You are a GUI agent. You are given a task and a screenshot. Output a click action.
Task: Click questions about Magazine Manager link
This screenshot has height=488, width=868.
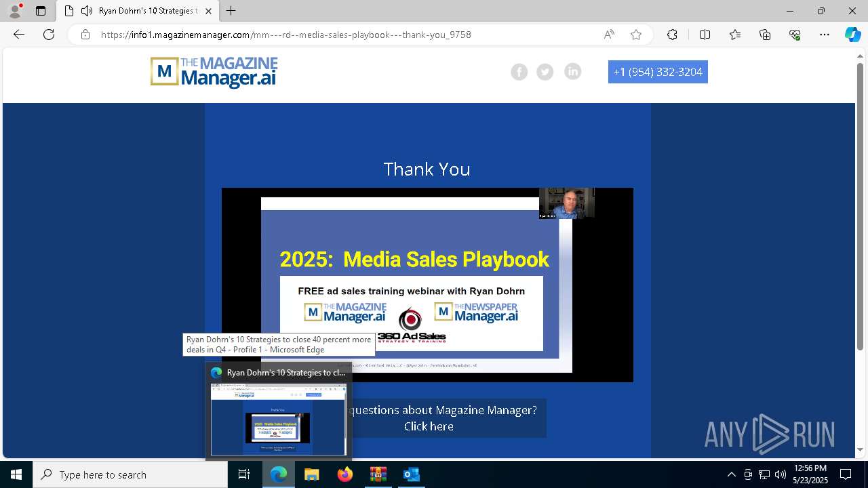pyautogui.click(x=442, y=418)
